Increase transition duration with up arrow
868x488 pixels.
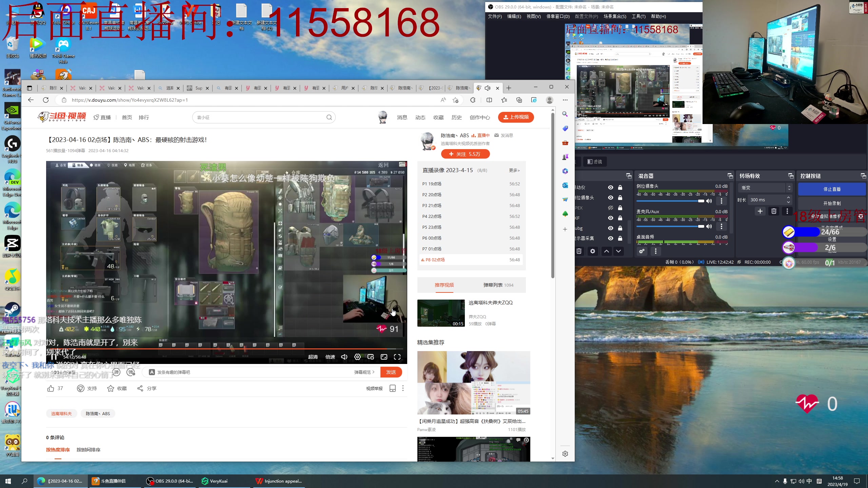coord(789,198)
